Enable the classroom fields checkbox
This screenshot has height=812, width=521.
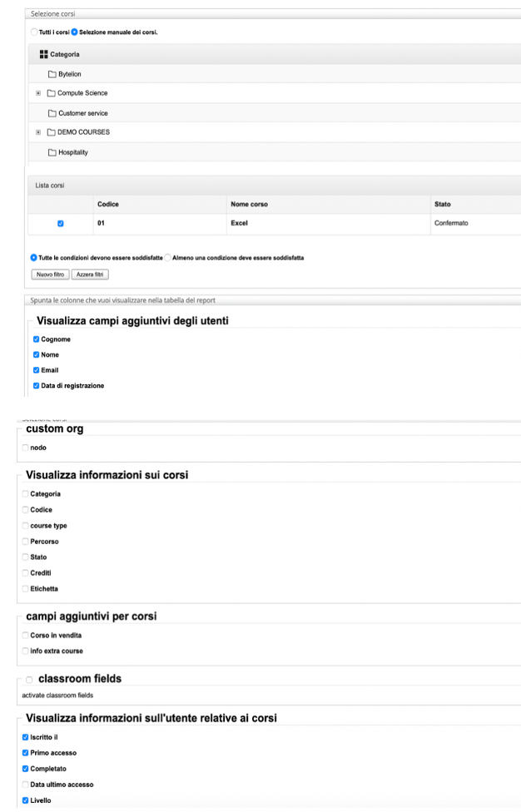29,680
